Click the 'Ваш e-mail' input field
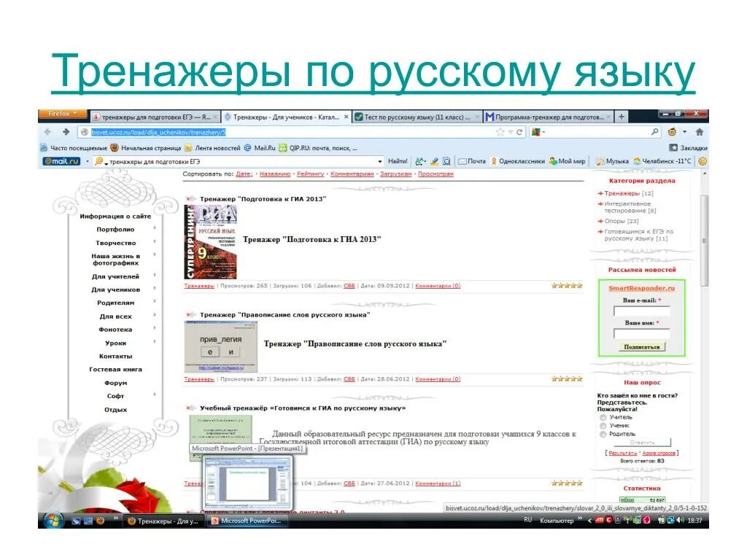The height and width of the screenshot is (560, 747). coord(642,311)
